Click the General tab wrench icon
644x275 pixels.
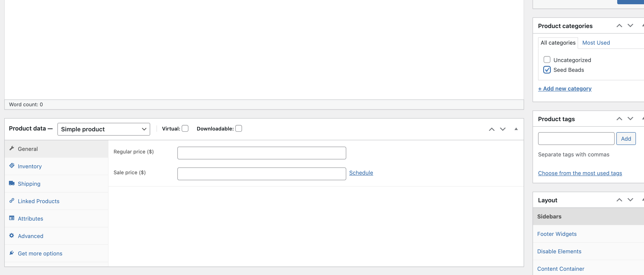tap(11, 148)
